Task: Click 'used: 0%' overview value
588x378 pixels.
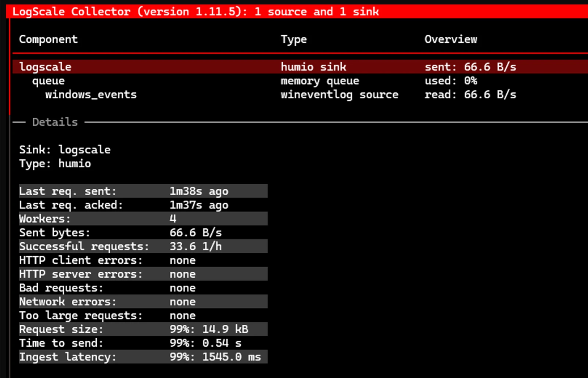Action: click(451, 81)
